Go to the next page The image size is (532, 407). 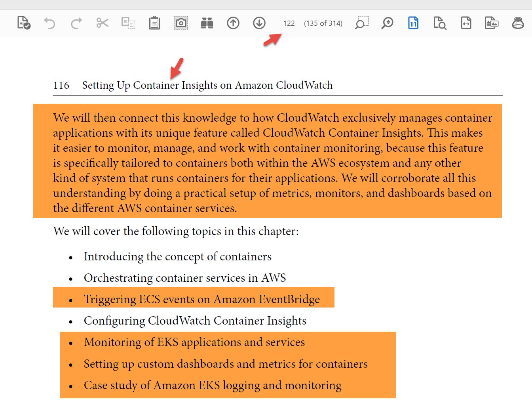click(x=259, y=23)
